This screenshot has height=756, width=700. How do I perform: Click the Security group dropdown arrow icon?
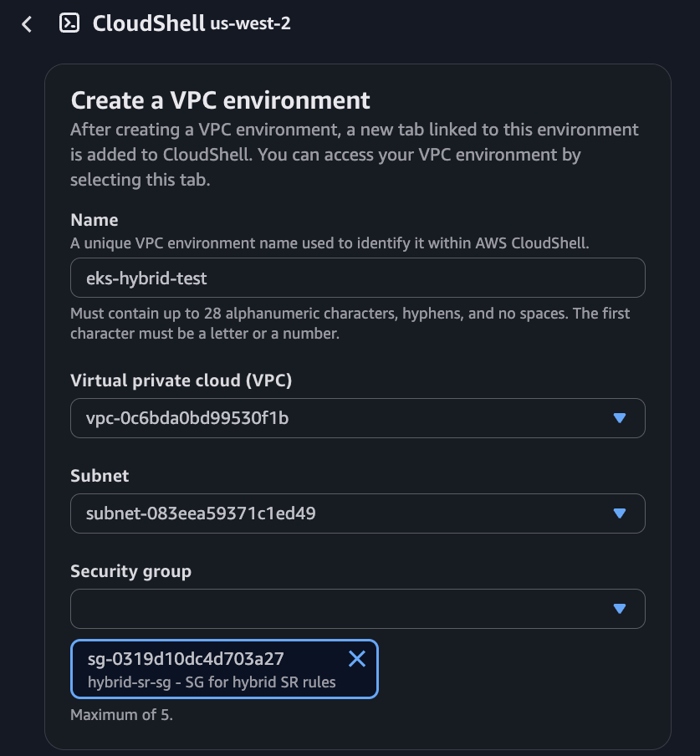click(x=620, y=609)
